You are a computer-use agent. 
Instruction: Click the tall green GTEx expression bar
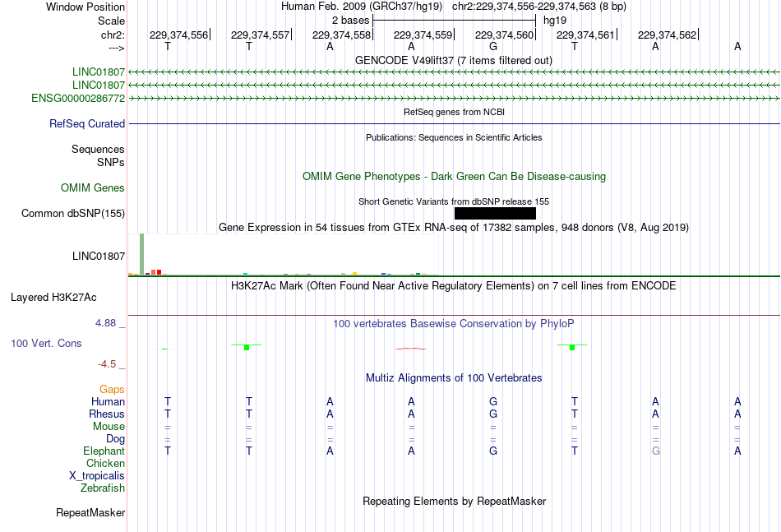point(142,254)
